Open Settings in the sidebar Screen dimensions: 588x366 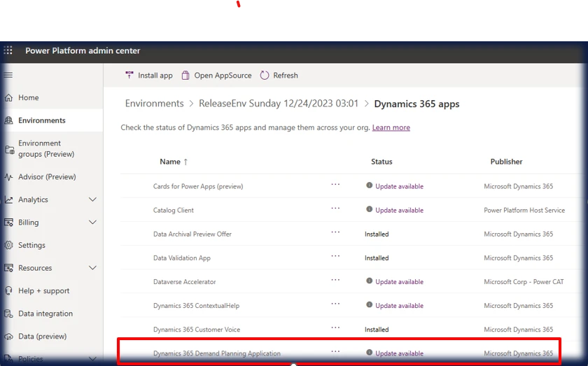[32, 245]
